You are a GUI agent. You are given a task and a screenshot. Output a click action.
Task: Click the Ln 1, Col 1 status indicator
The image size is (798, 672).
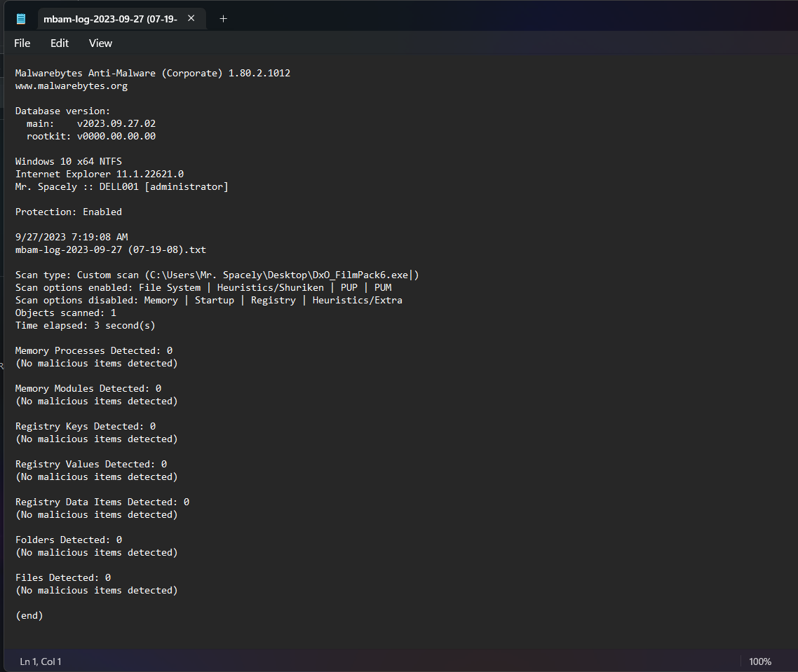tap(40, 661)
